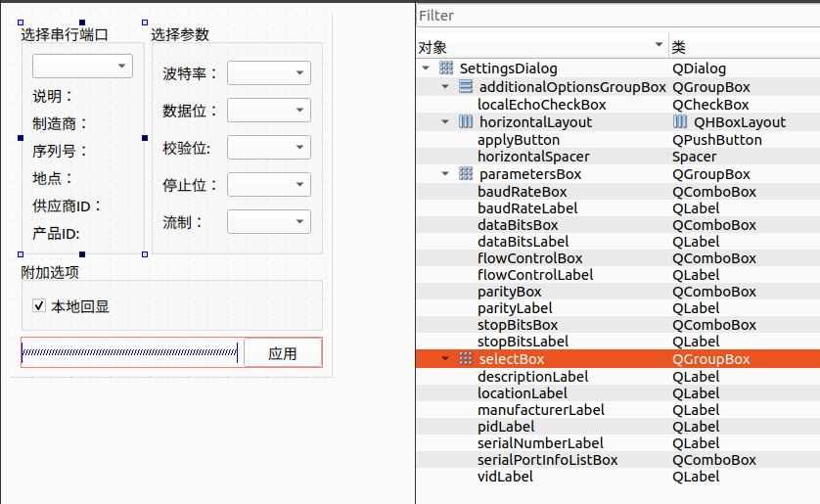Screen dimensions: 820x504
Task: Click the 附加选项 group box title
Action: click(x=50, y=272)
